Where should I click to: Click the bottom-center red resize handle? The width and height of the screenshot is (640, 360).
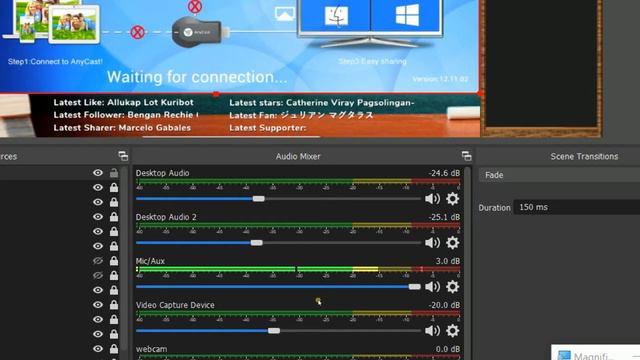(x=216, y=94)
